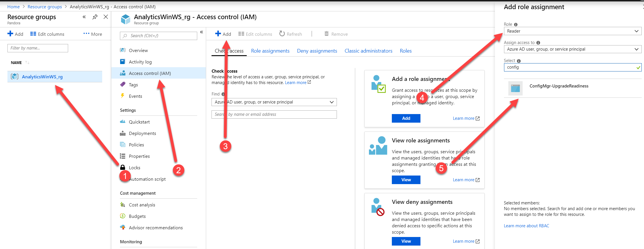644x249 pixels.
Task: Click the Refresh icon in the toolbar
Action: coord(282,34)
